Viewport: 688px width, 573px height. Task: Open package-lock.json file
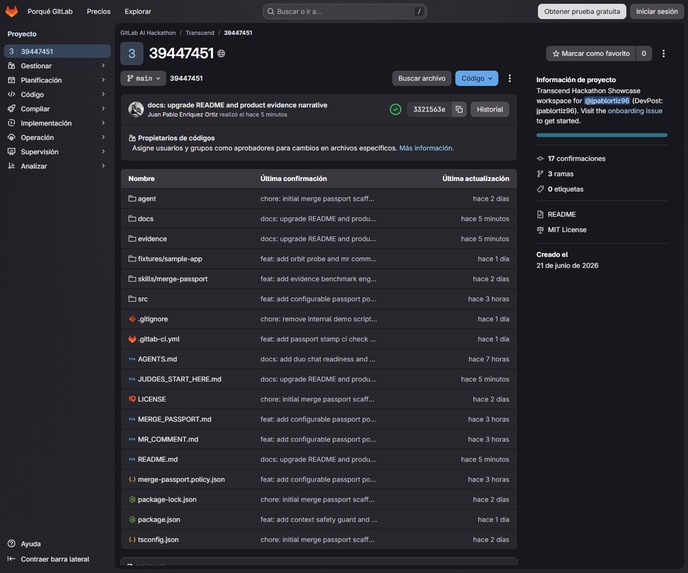[x=167, y=500]
